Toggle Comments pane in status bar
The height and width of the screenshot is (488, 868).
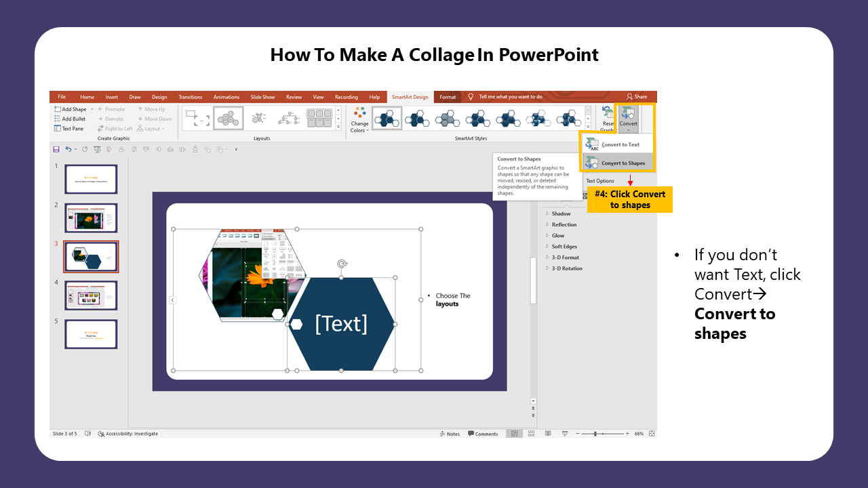482,434
